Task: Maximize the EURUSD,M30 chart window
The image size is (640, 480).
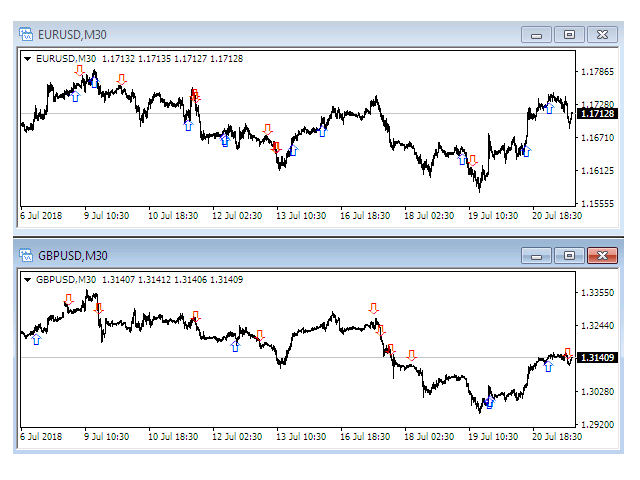Action: tap(569, 35)
